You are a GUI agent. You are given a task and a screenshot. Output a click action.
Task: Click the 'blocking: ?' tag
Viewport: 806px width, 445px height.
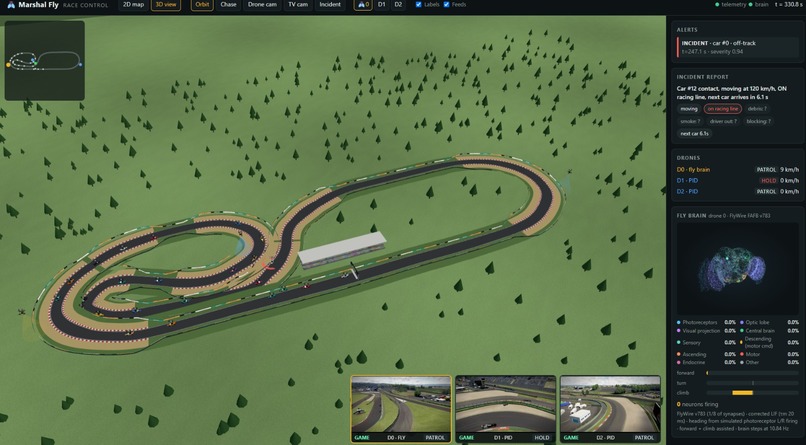pyautogui.click(x=759, y=121)
